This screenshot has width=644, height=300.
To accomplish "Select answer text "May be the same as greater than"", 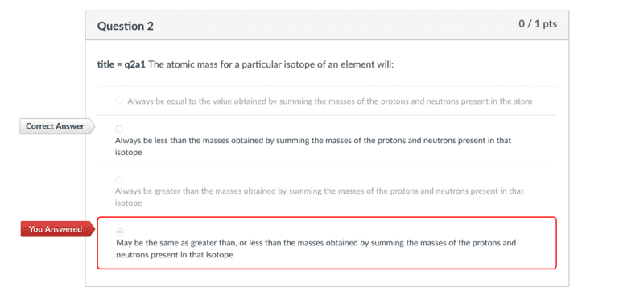I will click(x=176, y=243).
